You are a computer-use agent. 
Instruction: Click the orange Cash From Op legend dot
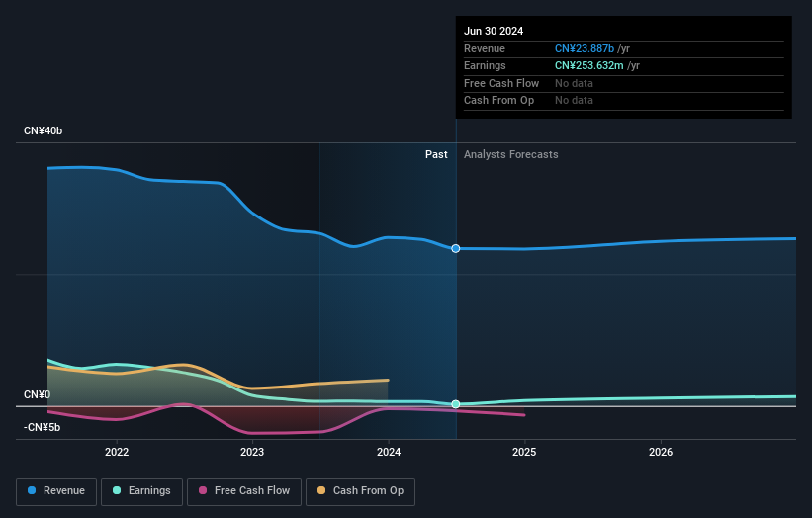pyautogui.click(x=321, y=490)
